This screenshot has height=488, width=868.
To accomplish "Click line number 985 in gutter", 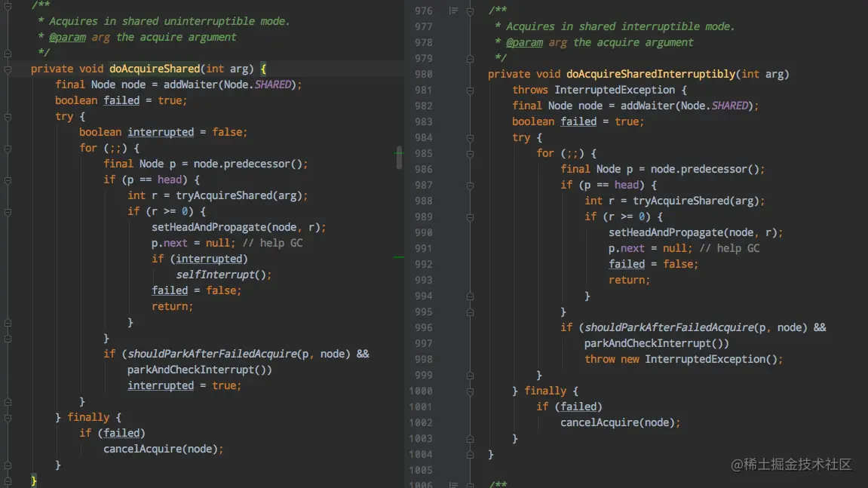I will point(424,153).
